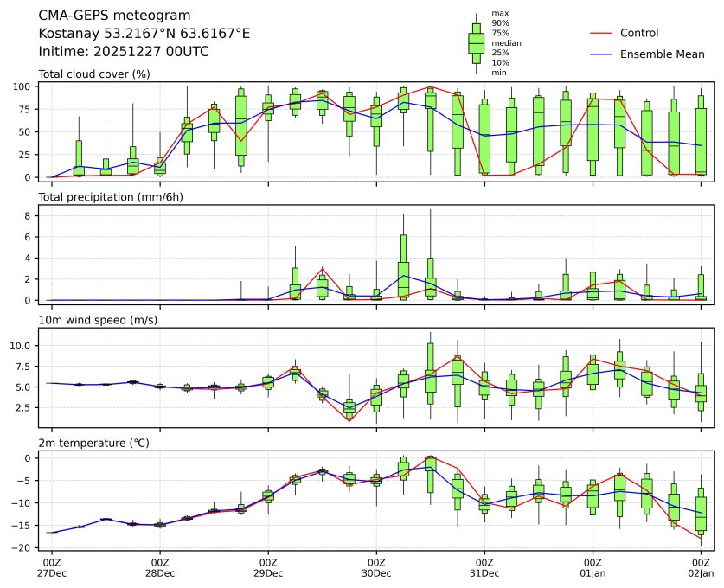Click the Kostanay coordinates text
724x588 pixels.
(x=144, y=34)
